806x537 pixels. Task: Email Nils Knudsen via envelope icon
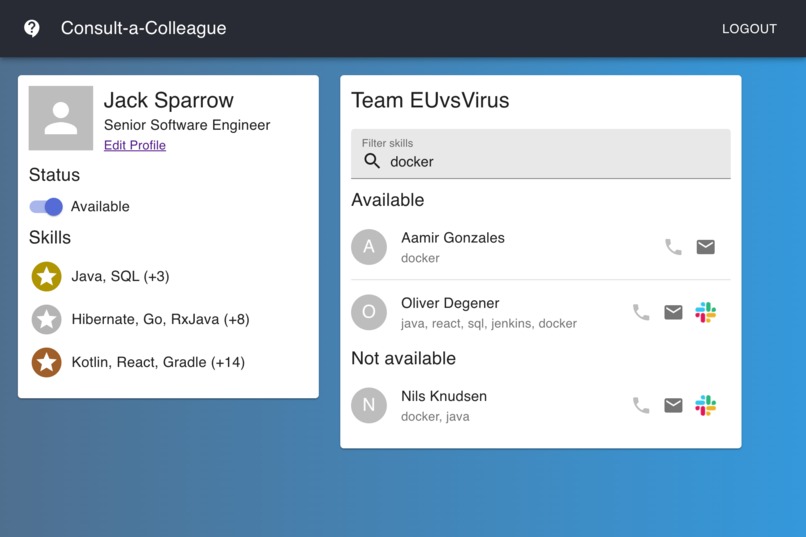point(673,405)
